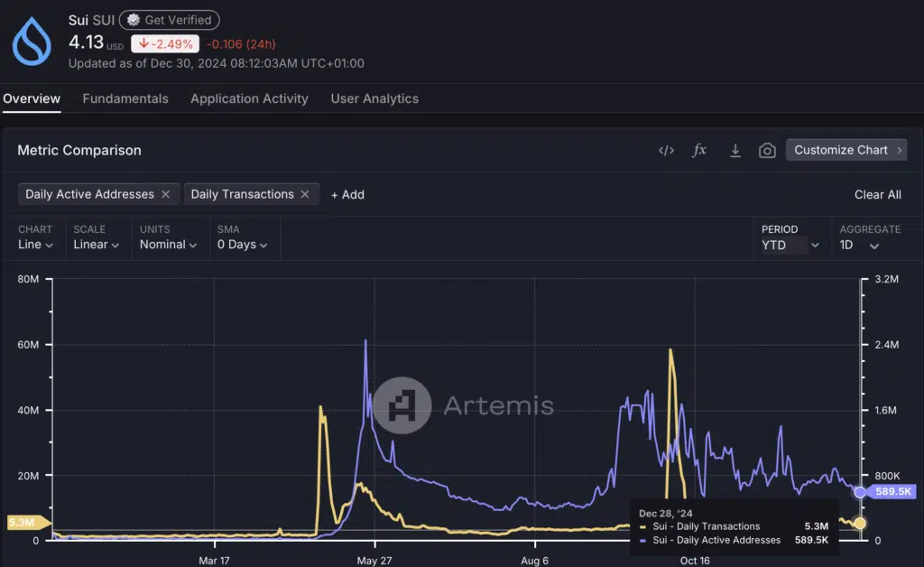Add a new metric with + Add
Image resolution: width=924 pixels, height=567 pixels.
(347, 194)
